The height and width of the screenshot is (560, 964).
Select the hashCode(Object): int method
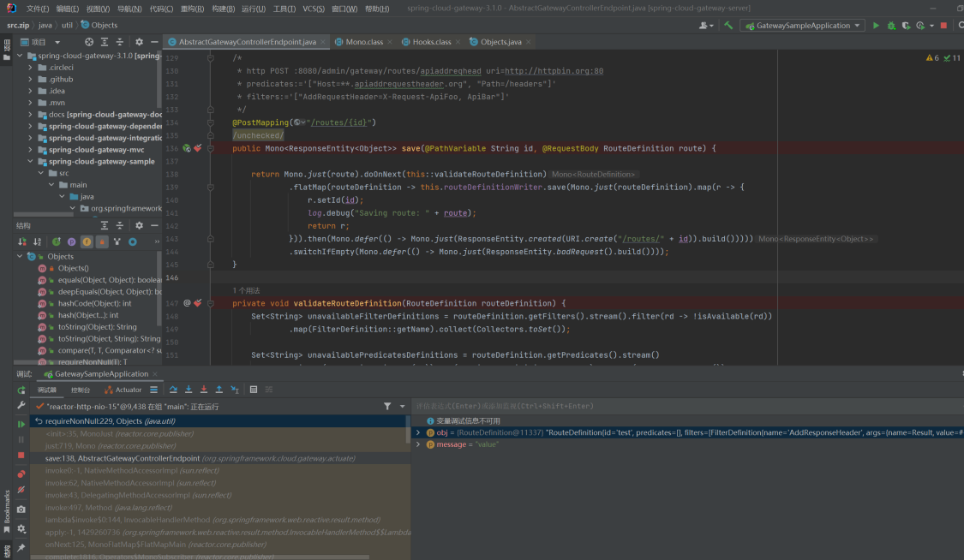pyautogui.click(x=94, y=303)
